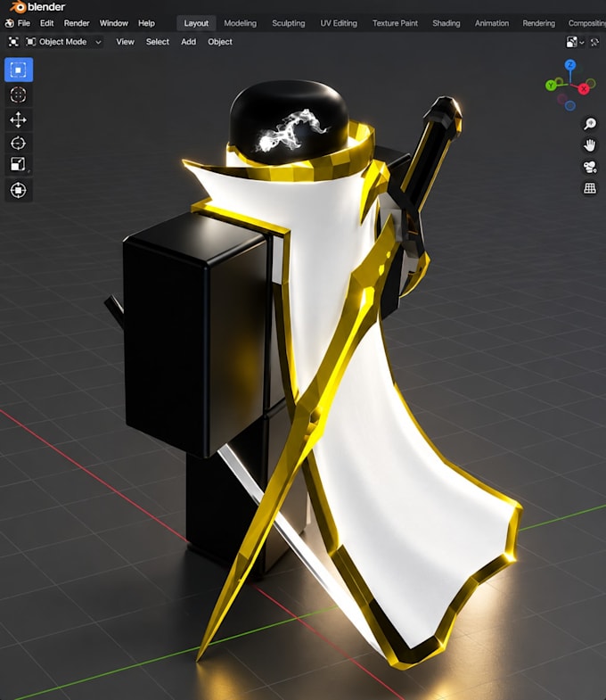Image resolution: width=606 pixels, height=700 pixels.
Task: Open the Edit menu
Action: 47,23
